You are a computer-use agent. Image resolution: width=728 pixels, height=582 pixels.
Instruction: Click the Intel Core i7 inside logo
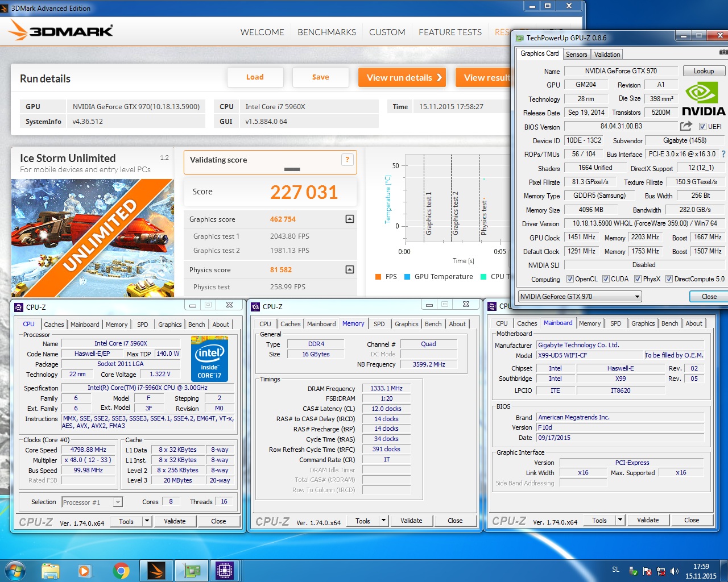[209, 360]
